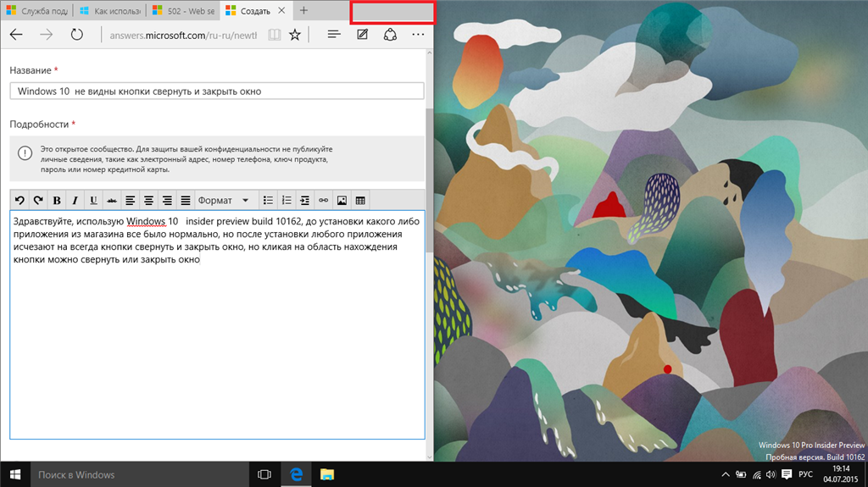The width and height of the screenshot is (868, 487).
Task: Increase indent in editor toolbar
Action: coord(304,201)
